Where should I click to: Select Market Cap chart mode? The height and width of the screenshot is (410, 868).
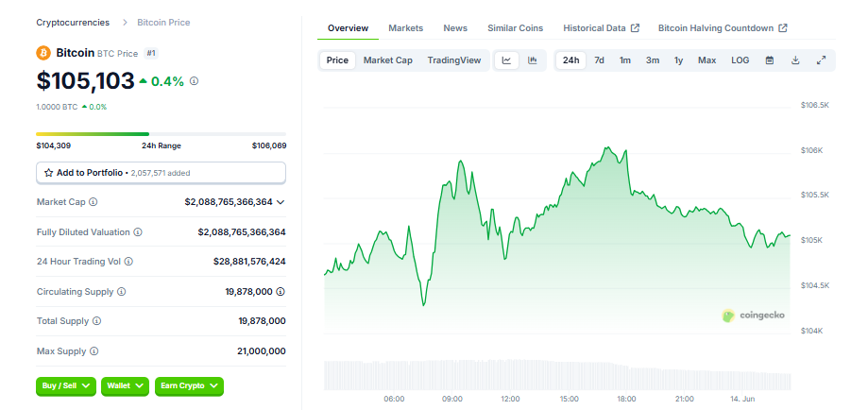[387, 60]
